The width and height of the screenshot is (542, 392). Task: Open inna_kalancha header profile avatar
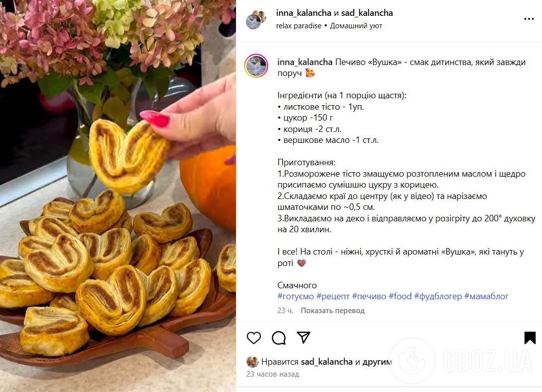pyautogui.click(x=256, y=20)
